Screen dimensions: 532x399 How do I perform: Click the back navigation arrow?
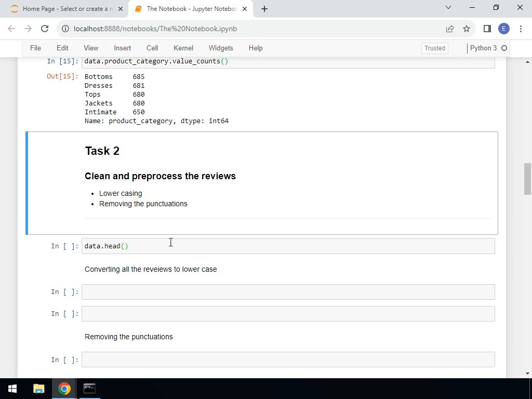tap(11, 29)
